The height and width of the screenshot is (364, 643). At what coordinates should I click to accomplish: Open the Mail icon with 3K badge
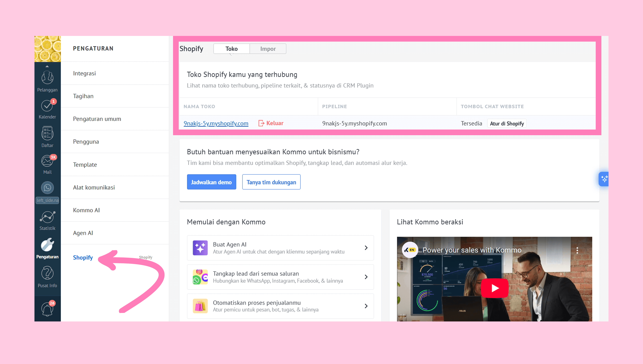point(47,164)
